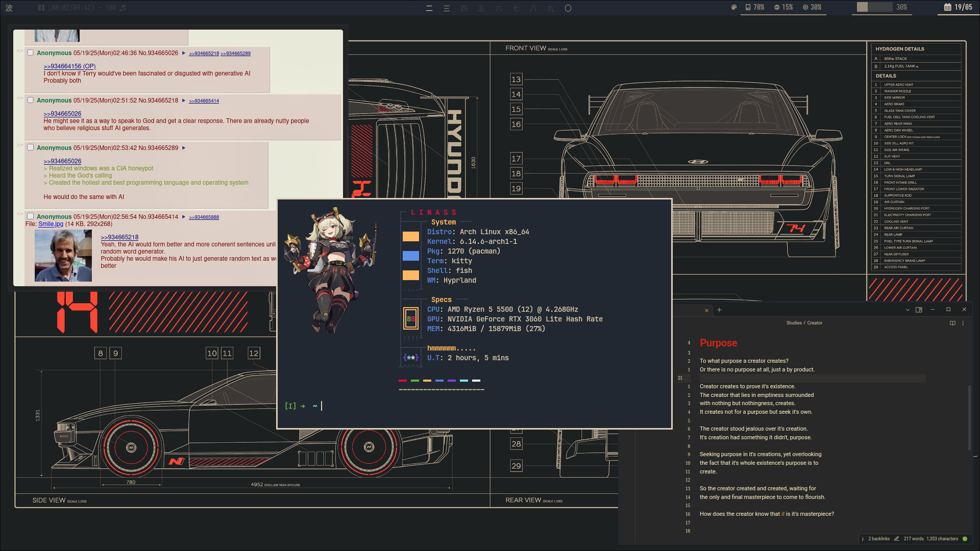This screenshot has height=551, width=980.
Task: Tick the checkbox for post No.934665026
Action: coord(30,53)
